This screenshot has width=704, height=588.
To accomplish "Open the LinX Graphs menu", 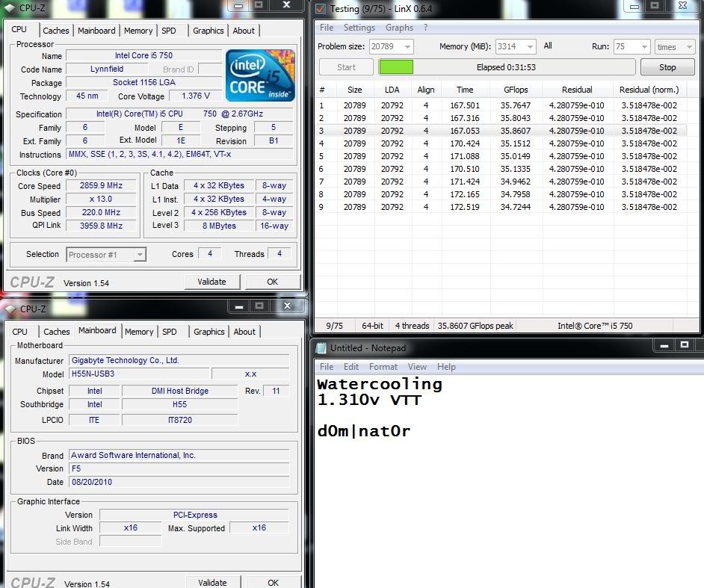I will pyautogui.click(x=399, y=28).
